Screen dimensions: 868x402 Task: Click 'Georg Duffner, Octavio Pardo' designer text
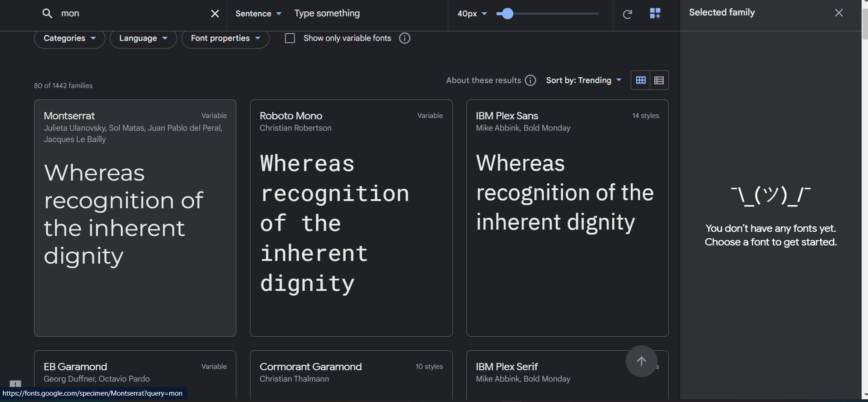tap(97, 379)
